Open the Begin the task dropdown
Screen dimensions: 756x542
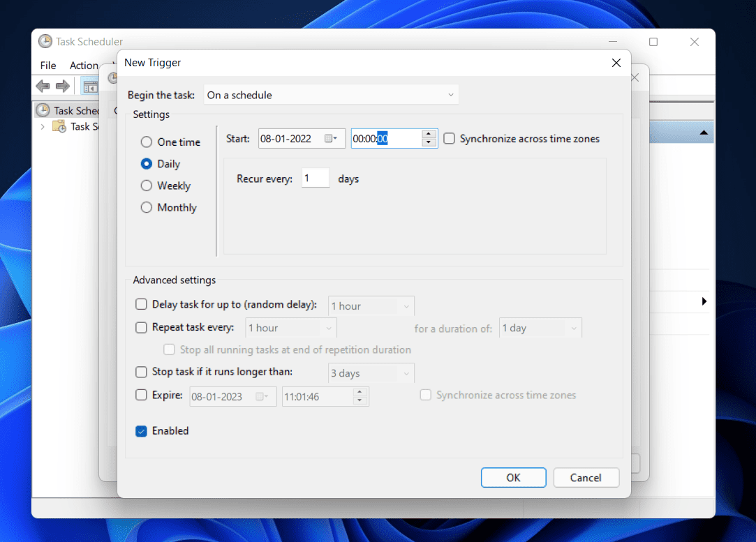coord(332,95)
